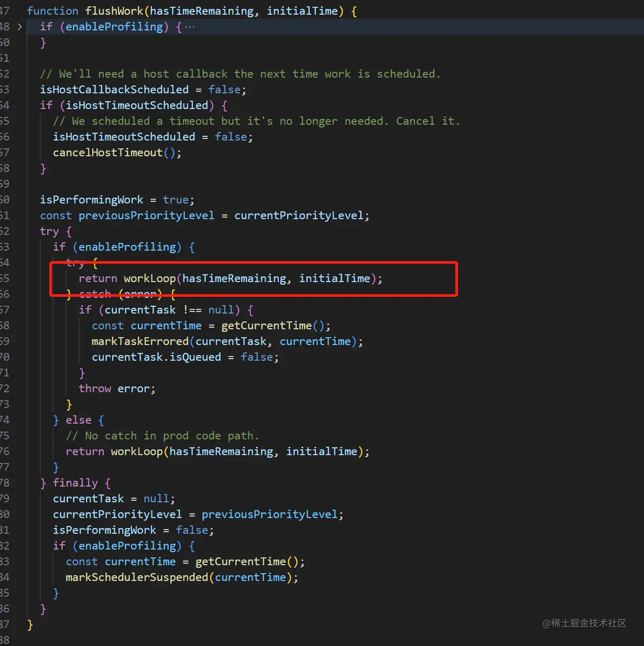Click the flushWork function name
The image size is (644, 646).
tap(114, 11)
